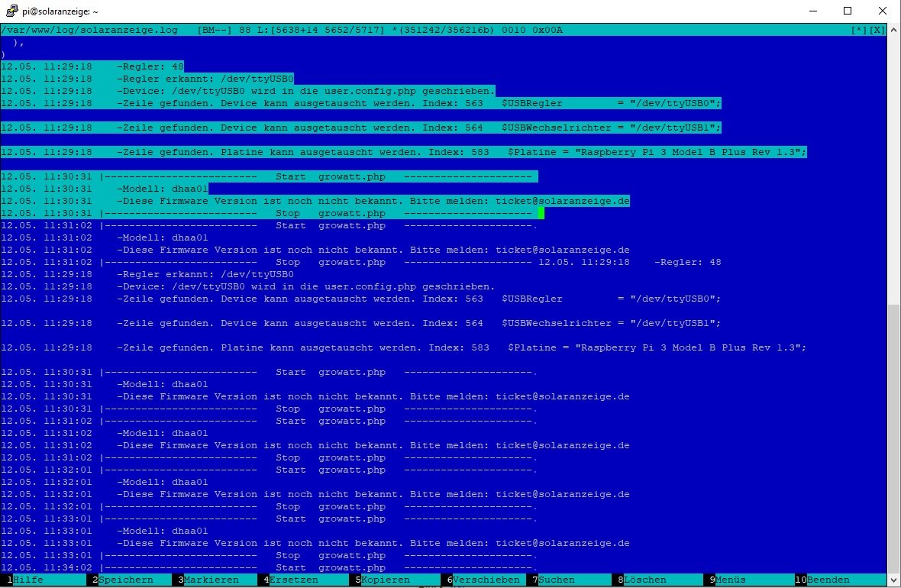Toggle the [*] button in editor header

click(859, 30)
